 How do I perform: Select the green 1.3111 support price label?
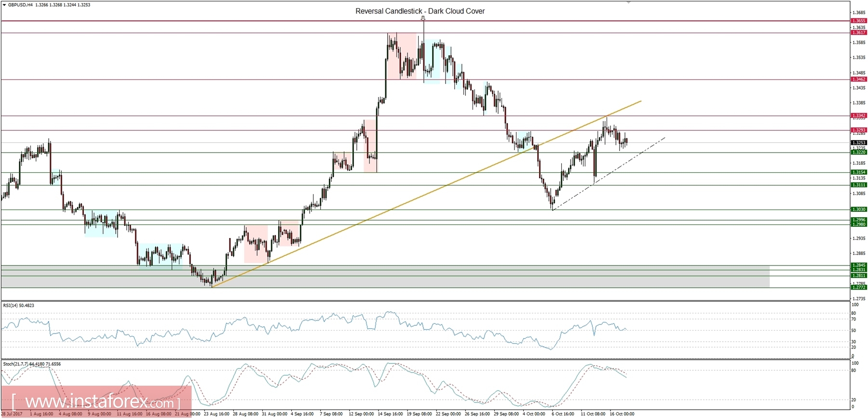[859, 185]
